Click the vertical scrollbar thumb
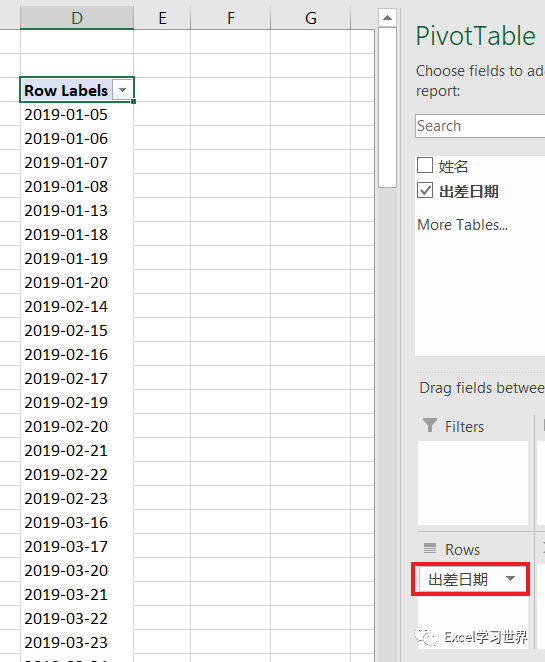This screenshot has height=662, width=545. coord(387,108)
